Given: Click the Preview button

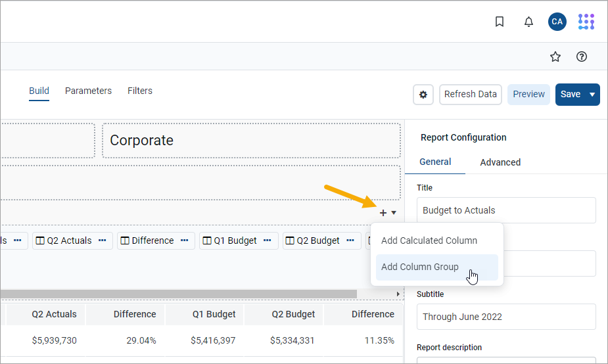Looking at the screenshot, I should pyautogui.click(x=528, y=95).
